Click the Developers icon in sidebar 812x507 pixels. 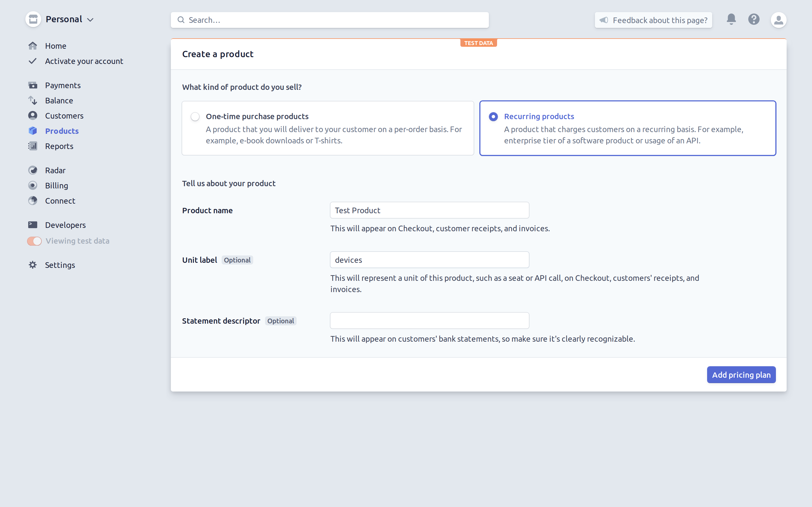click(33, 225)
